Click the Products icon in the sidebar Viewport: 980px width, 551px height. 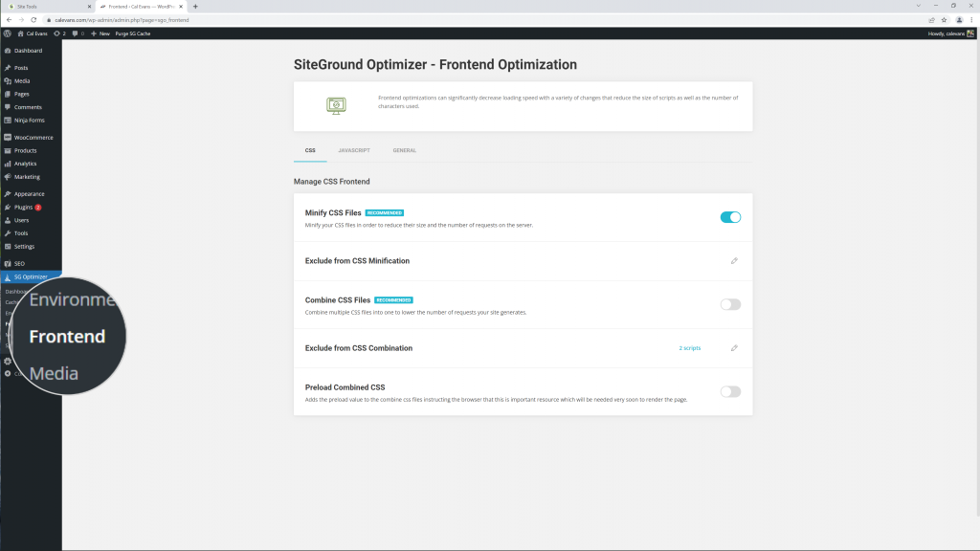coord(8,150)
